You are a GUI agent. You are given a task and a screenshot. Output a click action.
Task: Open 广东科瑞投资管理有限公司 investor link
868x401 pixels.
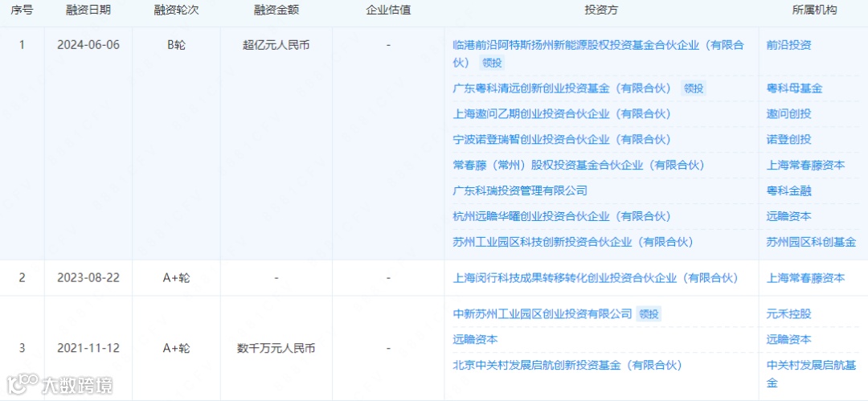pos(520,190)
